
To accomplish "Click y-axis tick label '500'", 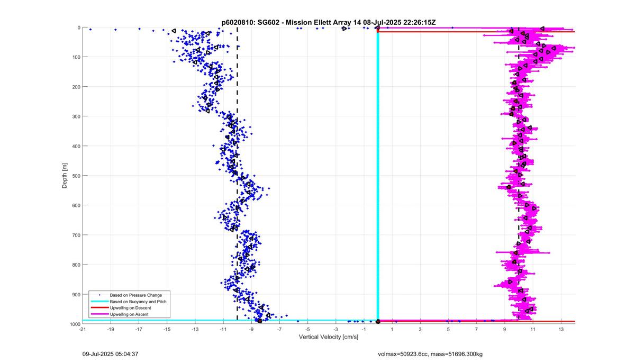I will coord(76,176).
